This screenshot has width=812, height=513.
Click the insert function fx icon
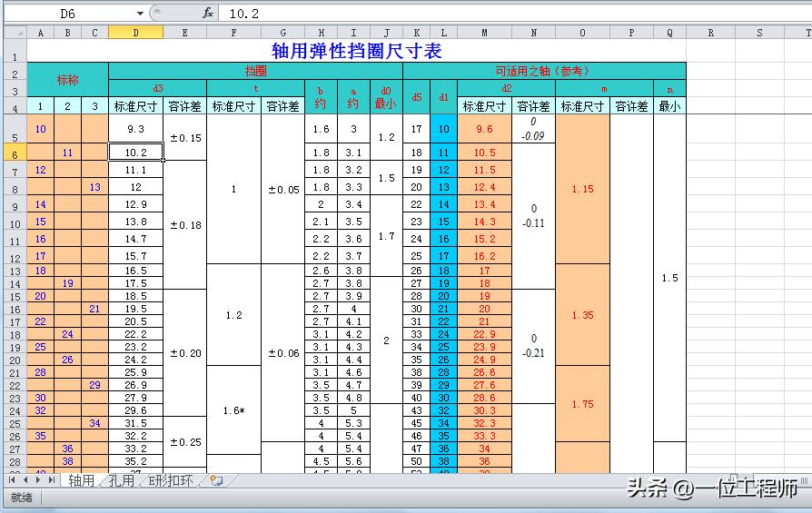pos(208,13)
